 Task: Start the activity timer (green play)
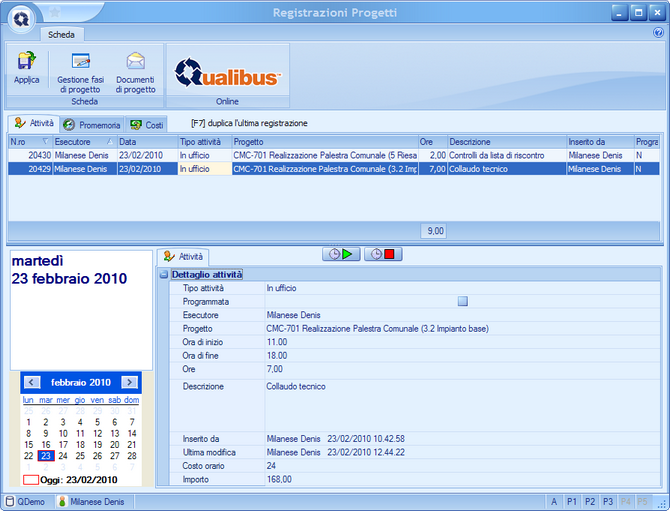340,254
